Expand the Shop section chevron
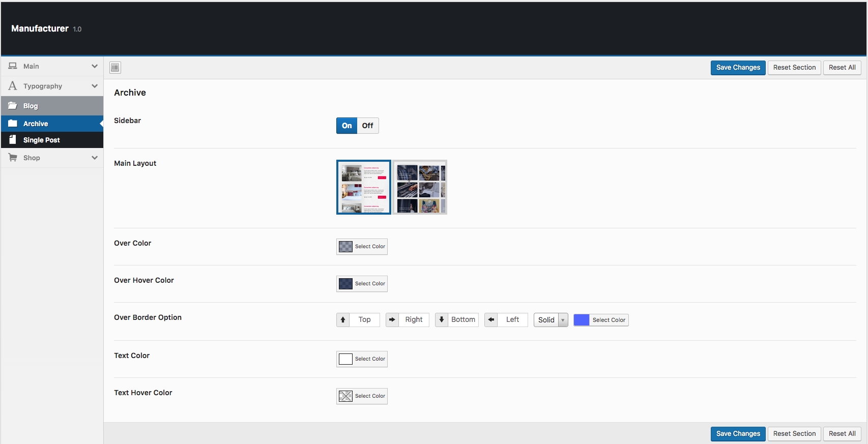The height and width of the screenshot is (444, 868). (95, 158)
